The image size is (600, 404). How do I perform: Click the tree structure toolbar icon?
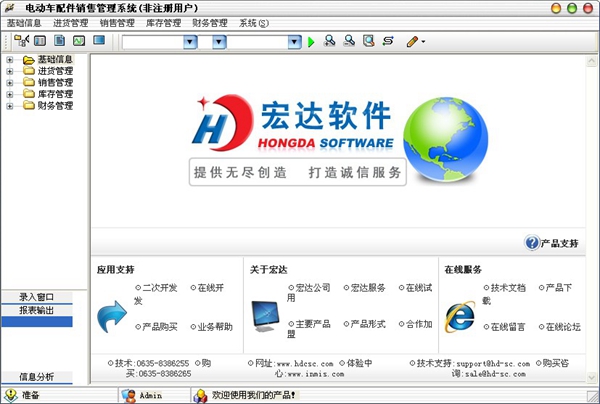21,41
